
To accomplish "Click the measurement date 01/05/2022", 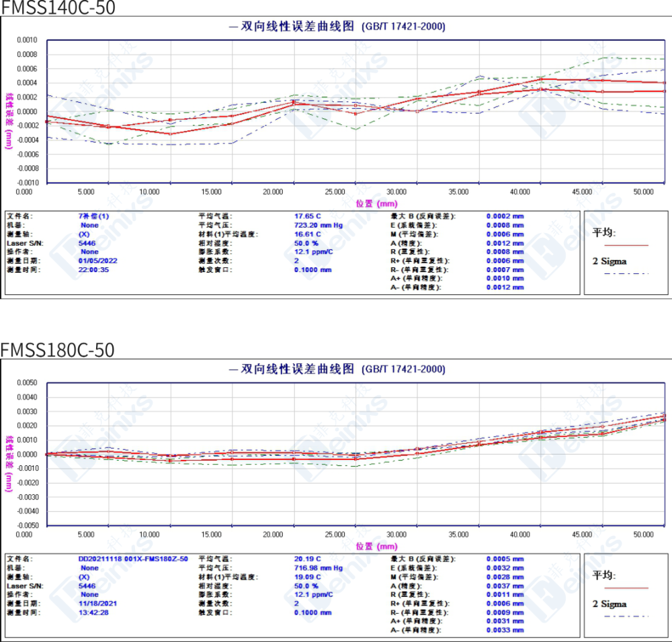I will coord(97,261).
